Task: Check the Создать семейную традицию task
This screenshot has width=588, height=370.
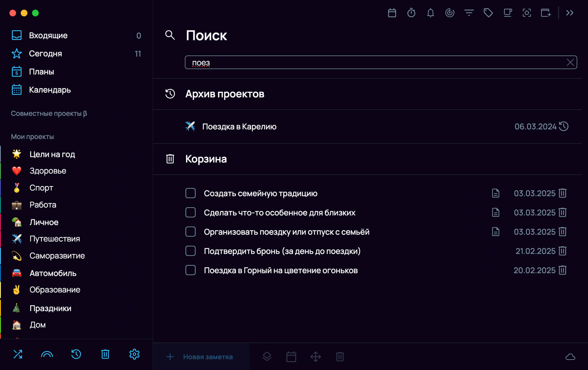Action: click(x=191, y=193)
